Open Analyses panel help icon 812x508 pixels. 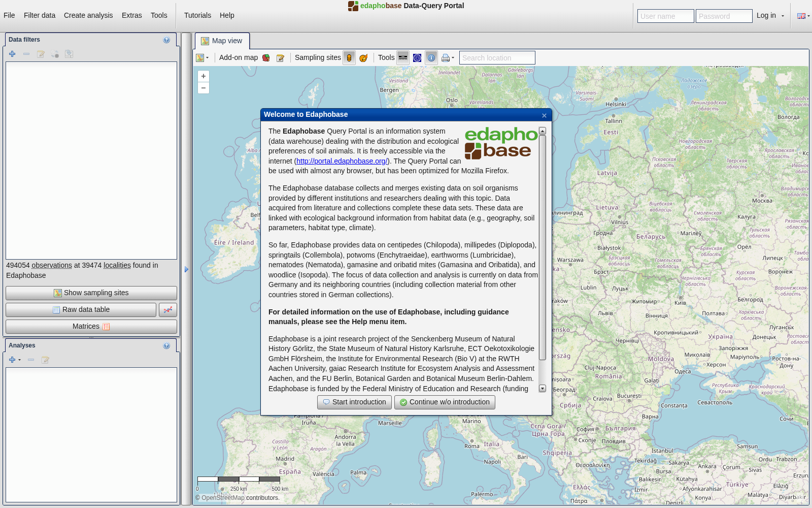click(x=166, y=346)
